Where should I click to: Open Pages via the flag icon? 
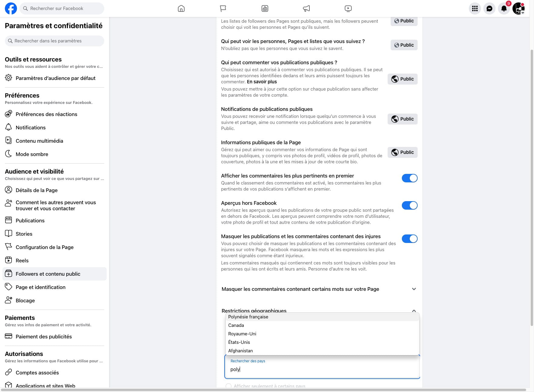pyautogui.click(x=223, y=8)
